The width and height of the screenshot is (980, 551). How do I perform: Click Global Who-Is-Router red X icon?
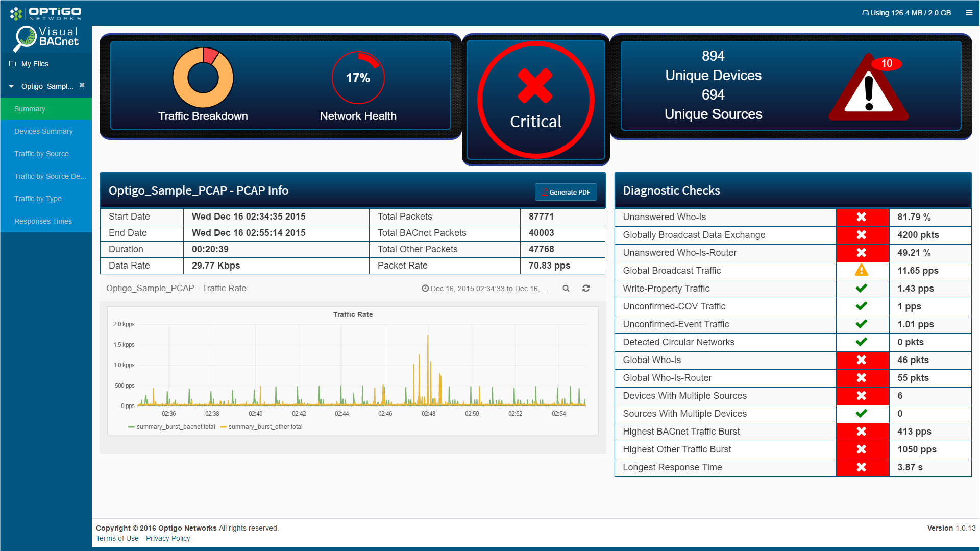tap(862, 378)
